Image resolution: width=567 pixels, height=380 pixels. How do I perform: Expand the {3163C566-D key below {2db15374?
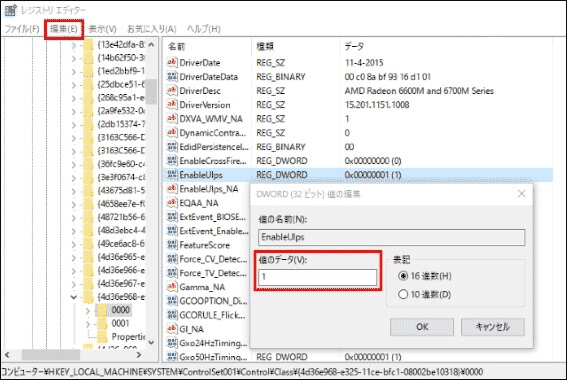pyautogui.click(x=74, y=138)
